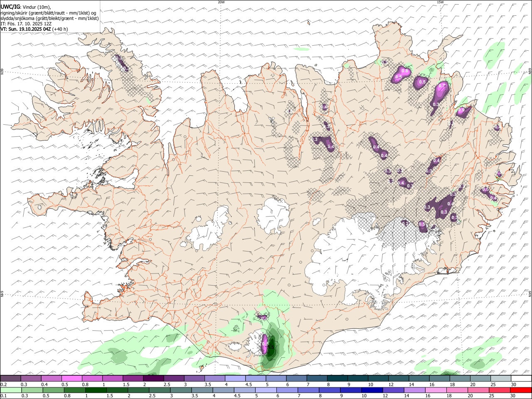Click the 'VT: Sun. 19.10.2025 04Z (+40 h)' line
The image size is (532, 399).
pyautogui.click(x=34, y=29)
